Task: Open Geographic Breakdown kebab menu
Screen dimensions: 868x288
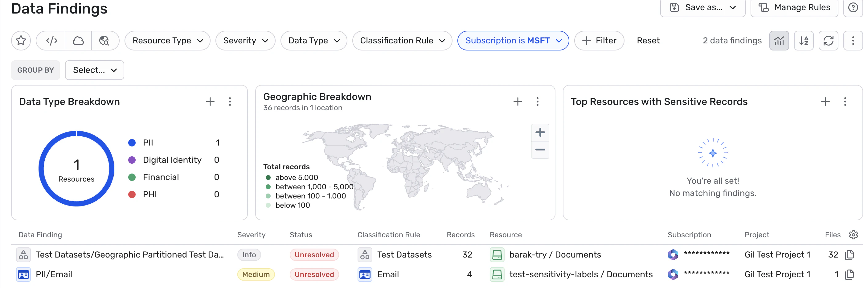Action: (x=538, y=102)
